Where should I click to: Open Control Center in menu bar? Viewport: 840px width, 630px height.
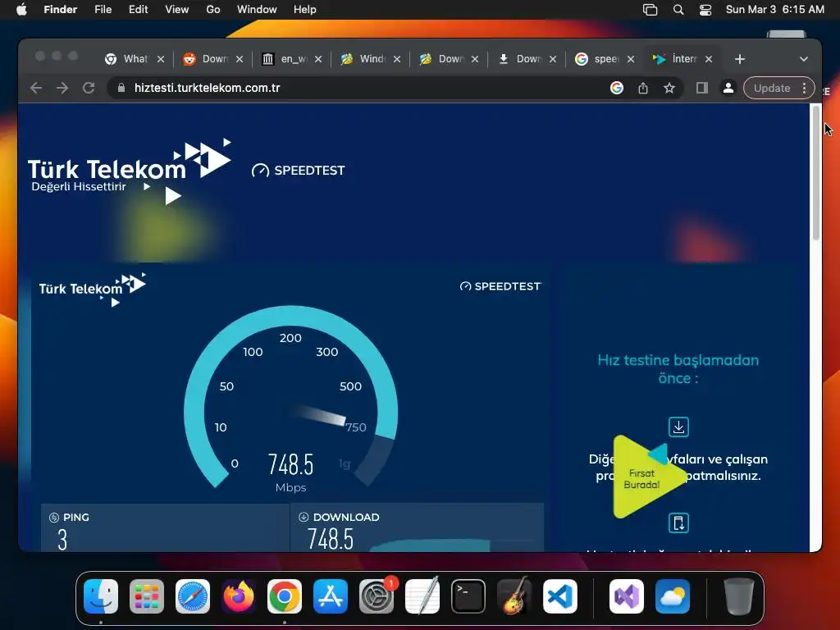(705, 10)
